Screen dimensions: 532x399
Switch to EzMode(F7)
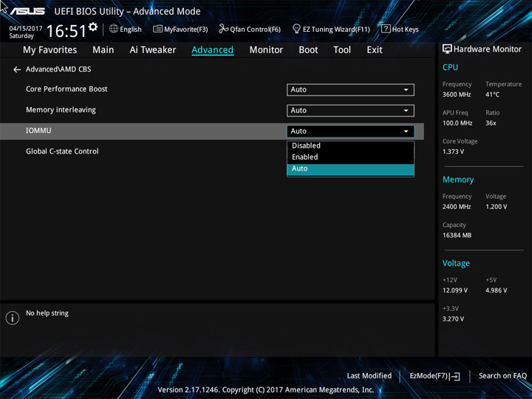[x=429, y=376]
